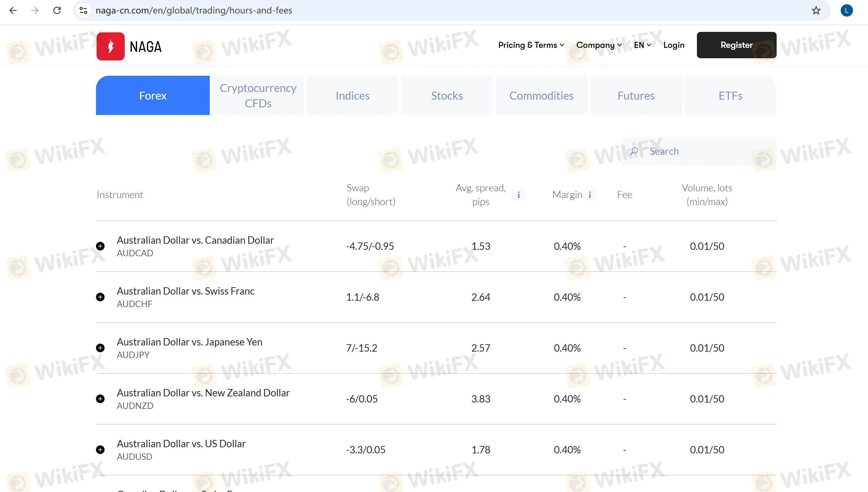Screen dimensions: 868x492
Task: Click the Login link
Action: (x=674, y=45)
